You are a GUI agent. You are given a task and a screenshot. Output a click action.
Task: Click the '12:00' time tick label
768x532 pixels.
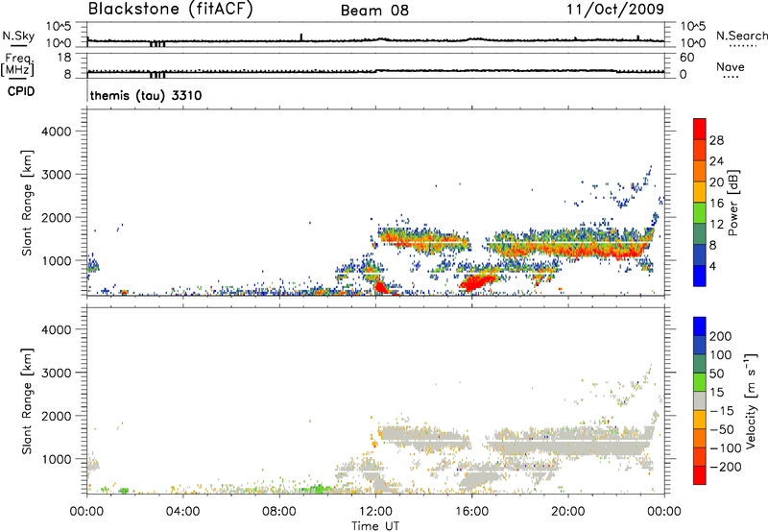(375, 512)
